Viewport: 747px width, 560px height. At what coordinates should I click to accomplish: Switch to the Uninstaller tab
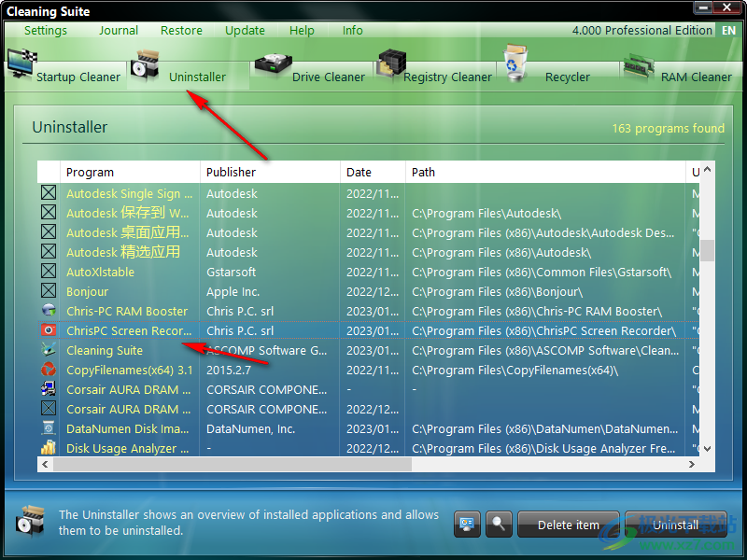(188, 76)
